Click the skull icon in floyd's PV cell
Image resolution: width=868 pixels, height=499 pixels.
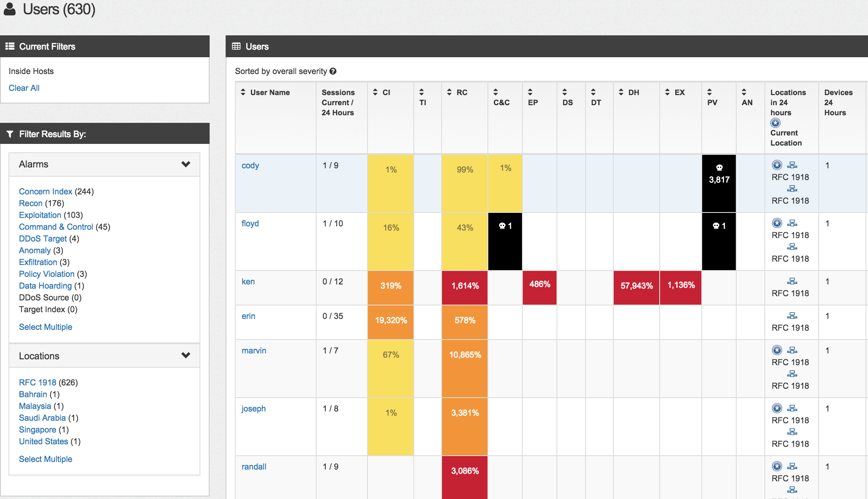coord(716,226)
